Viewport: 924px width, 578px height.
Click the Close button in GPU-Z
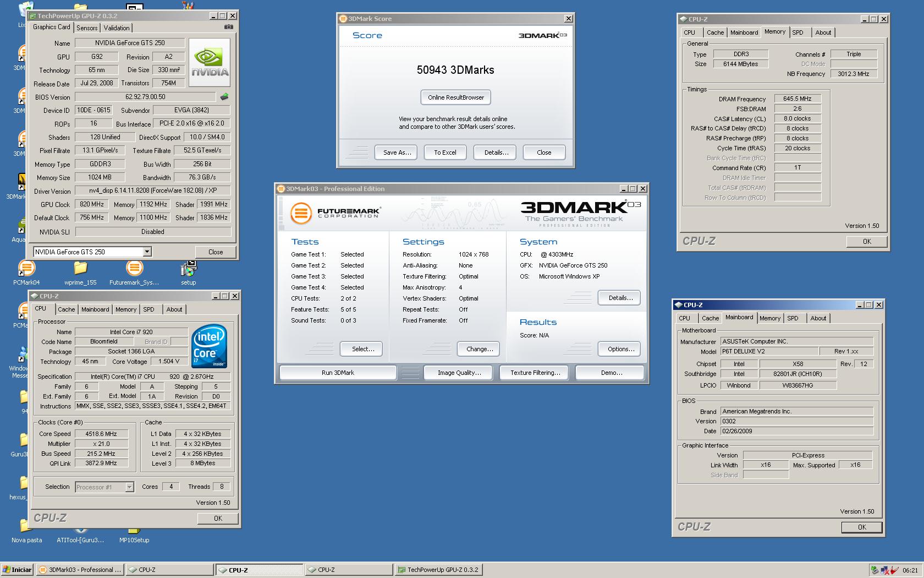click(x=216, y=252)
